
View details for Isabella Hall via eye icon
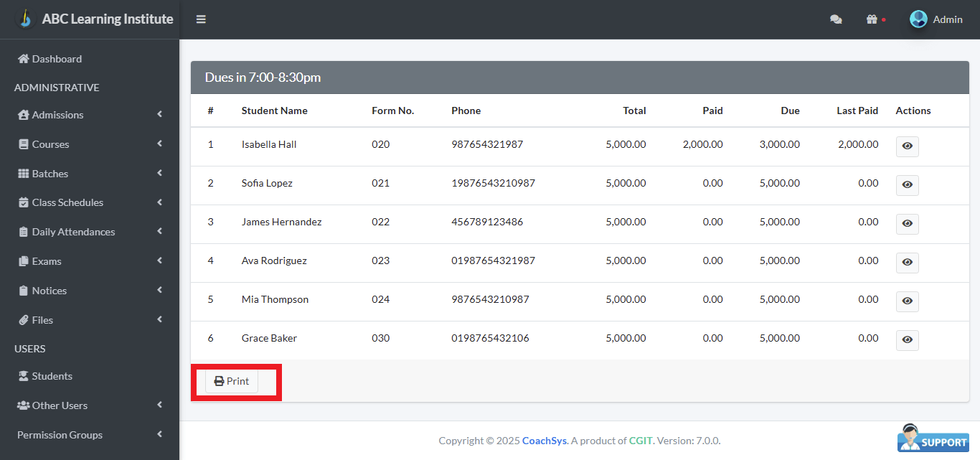click(x=907, y=146)
